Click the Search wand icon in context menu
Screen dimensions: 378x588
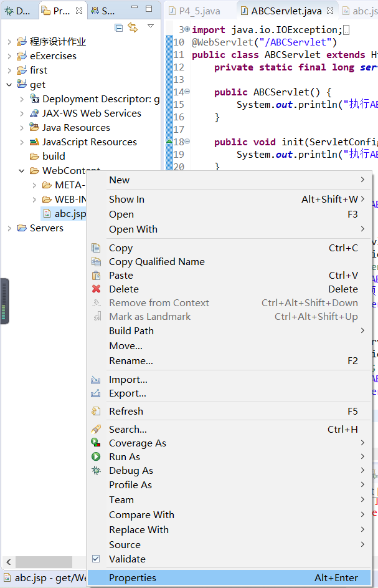click(95, 429)
